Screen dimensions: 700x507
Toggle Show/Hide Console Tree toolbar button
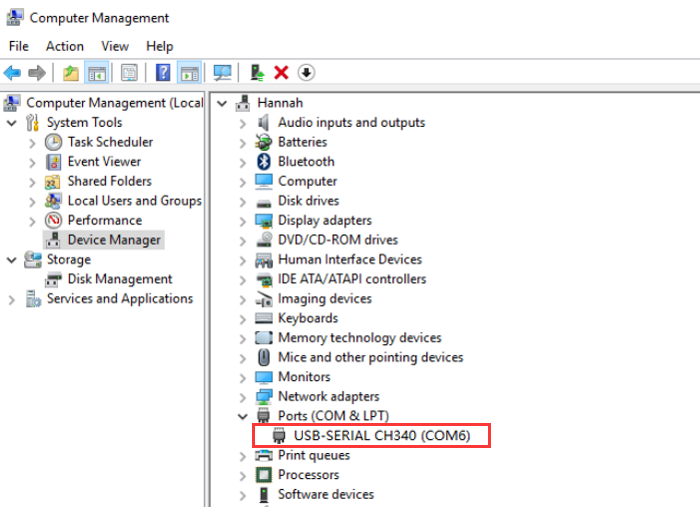pyautogui.click(x=97, y=73)
